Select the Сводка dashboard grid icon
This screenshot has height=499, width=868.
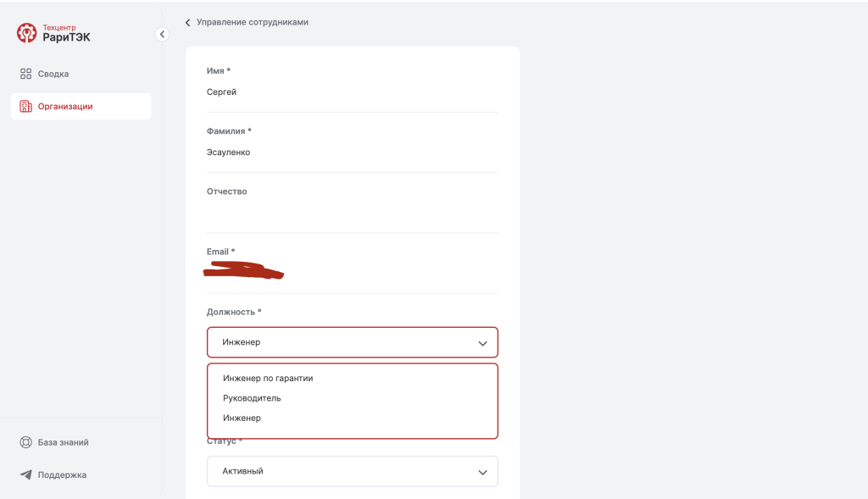(x=24, y=73)
